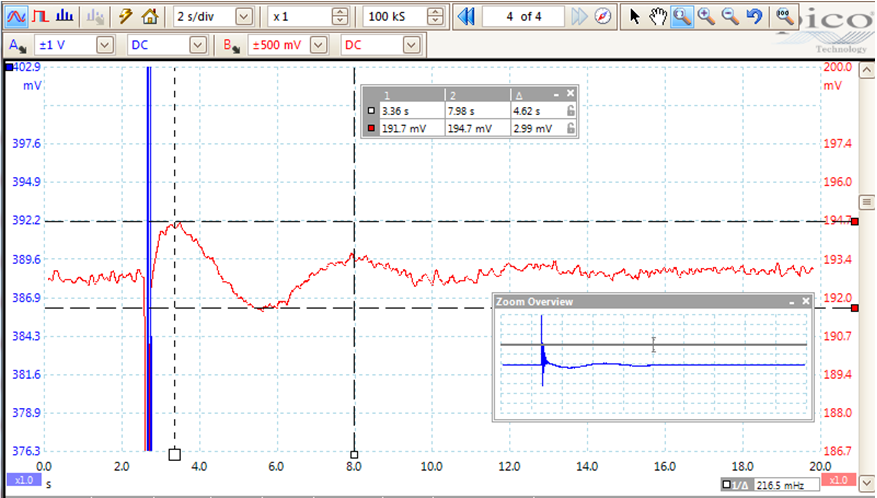
Task: Select lower red signal ruler handle
Action: pyautogui.click(x=855, y=308)
